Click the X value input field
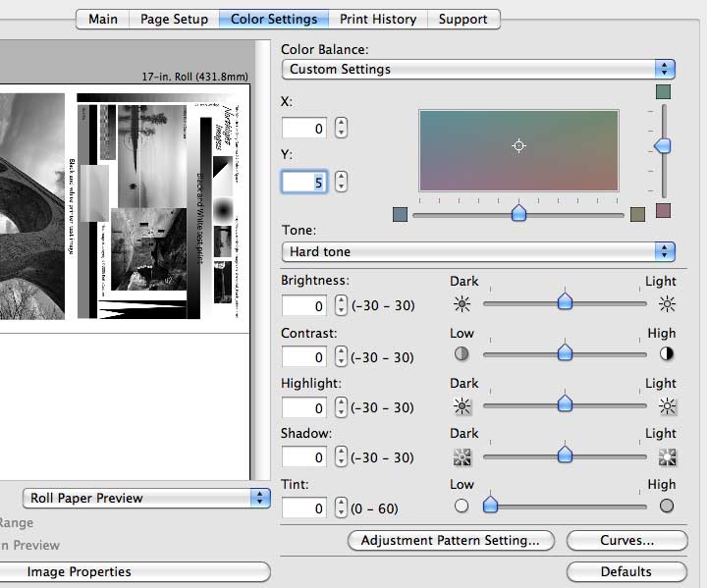 click(x=304, y=128)
